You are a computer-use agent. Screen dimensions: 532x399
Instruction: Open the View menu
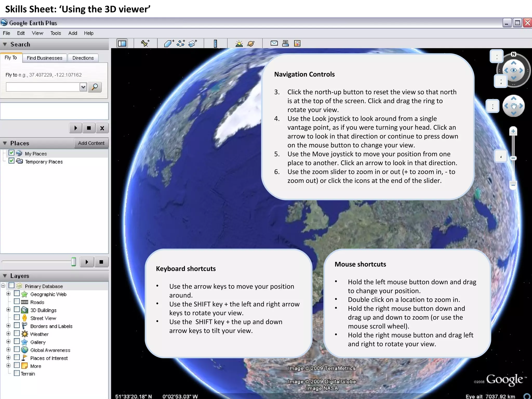(x=37, y=33)
